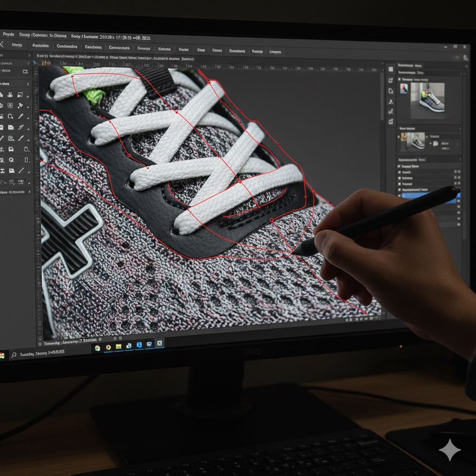Open Google Chrome from the Windows taskbar
The image size is (476, 476).
(108, 347)
